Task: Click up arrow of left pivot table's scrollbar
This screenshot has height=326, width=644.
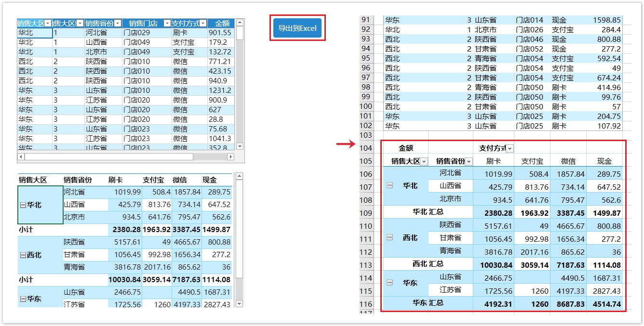Action: tap(239, 176)
